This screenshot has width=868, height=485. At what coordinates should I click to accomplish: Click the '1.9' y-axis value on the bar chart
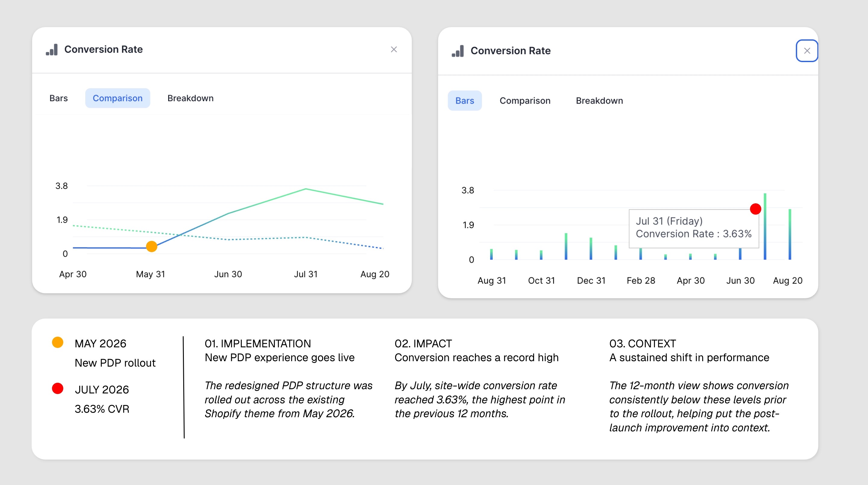[468, 225]
